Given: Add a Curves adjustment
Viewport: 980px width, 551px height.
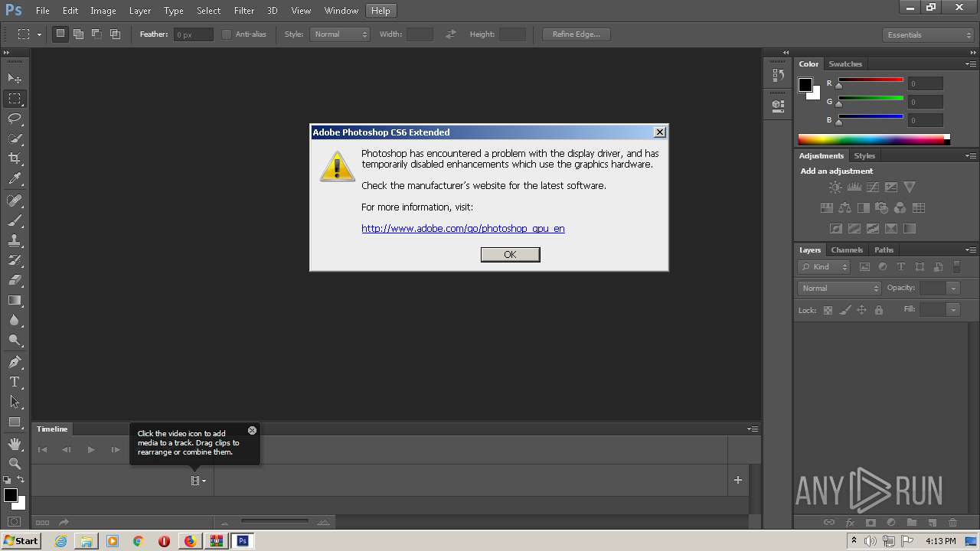Looking at the screenshot, I should pyautogui.click(x=872, y=187).
